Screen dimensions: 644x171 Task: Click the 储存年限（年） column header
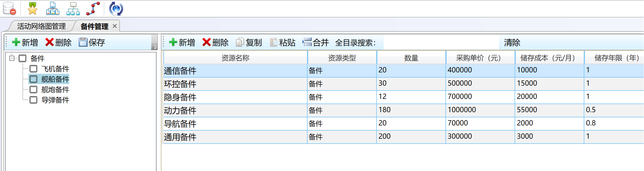(x=614, y=58)
